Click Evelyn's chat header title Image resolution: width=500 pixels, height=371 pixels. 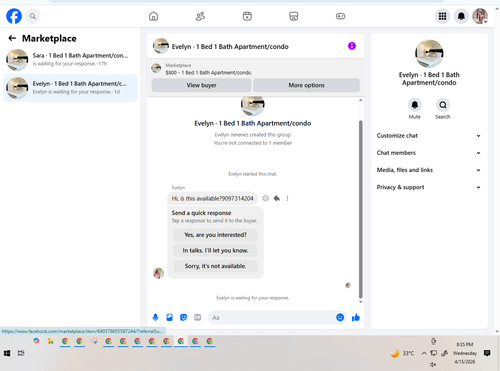[230, 47]
